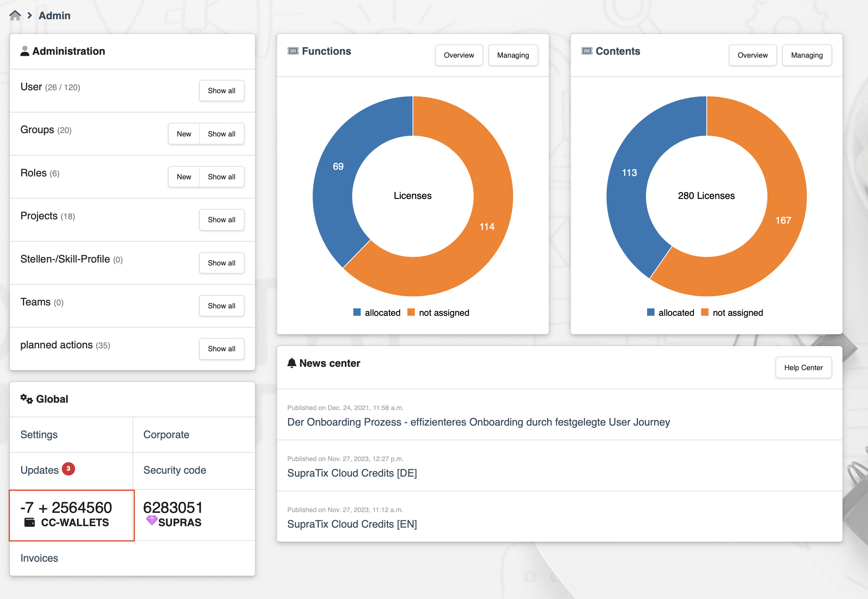
Task: Click the Projects (18) label
Action: (x=48, y=216)
